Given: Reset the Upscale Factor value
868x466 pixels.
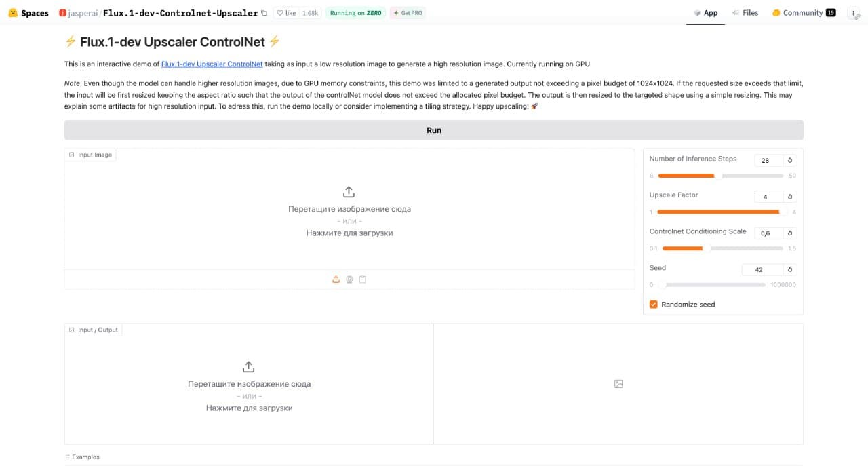Looking at the screenshot, I should click(790, 197).
